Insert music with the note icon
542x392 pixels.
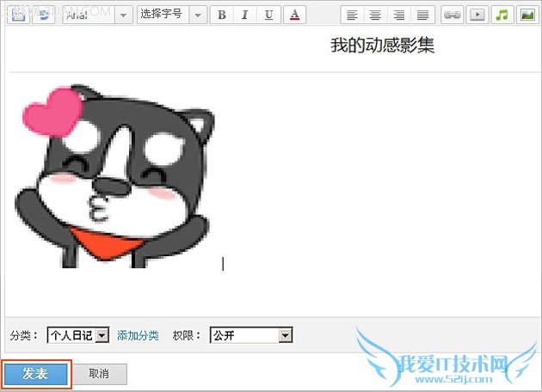502,15
